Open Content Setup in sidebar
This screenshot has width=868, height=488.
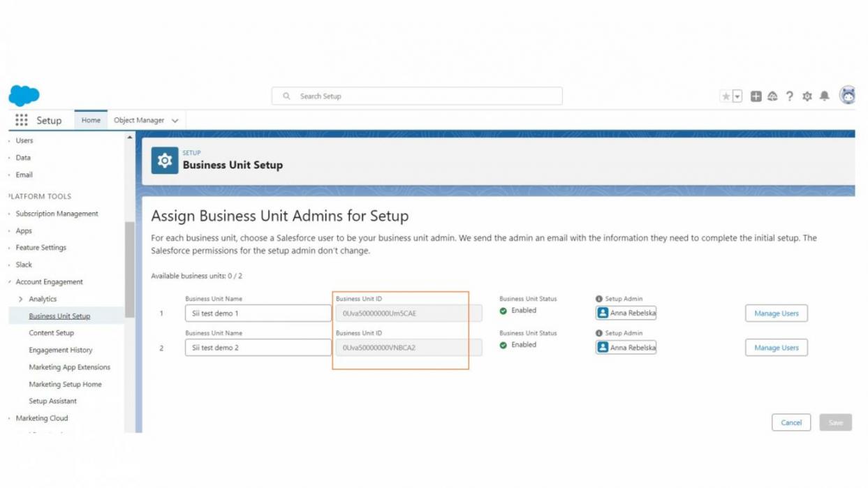51,333
